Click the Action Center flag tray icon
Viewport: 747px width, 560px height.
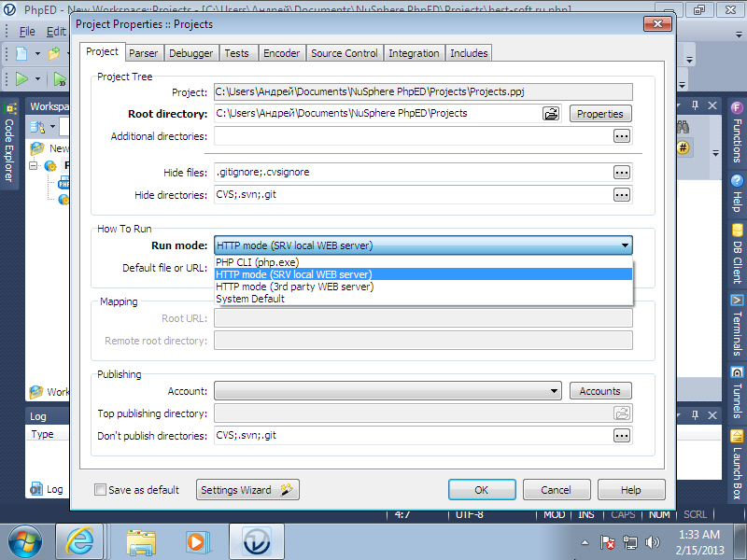[x=608, y=542]
